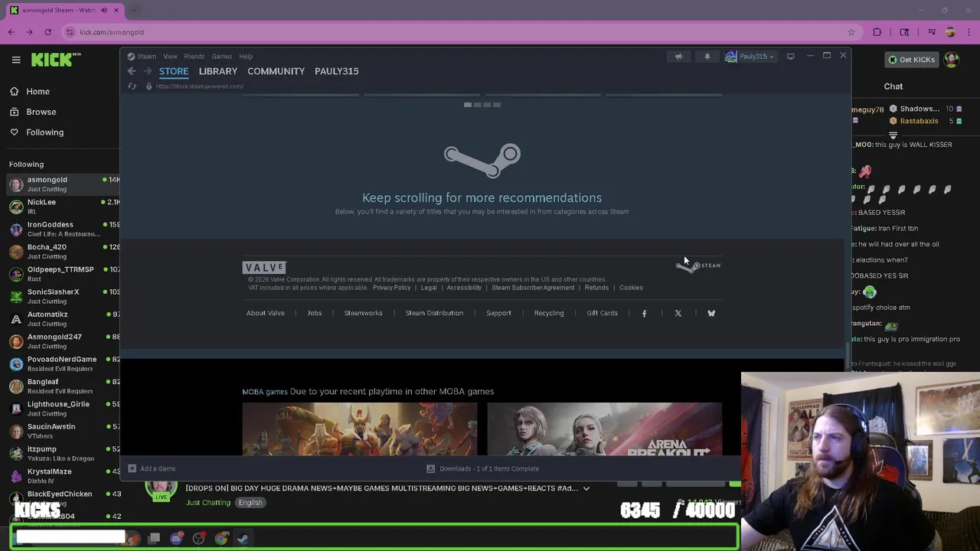Switch to the STORE tab
This screenshot has width=980, height=551.
174,71
